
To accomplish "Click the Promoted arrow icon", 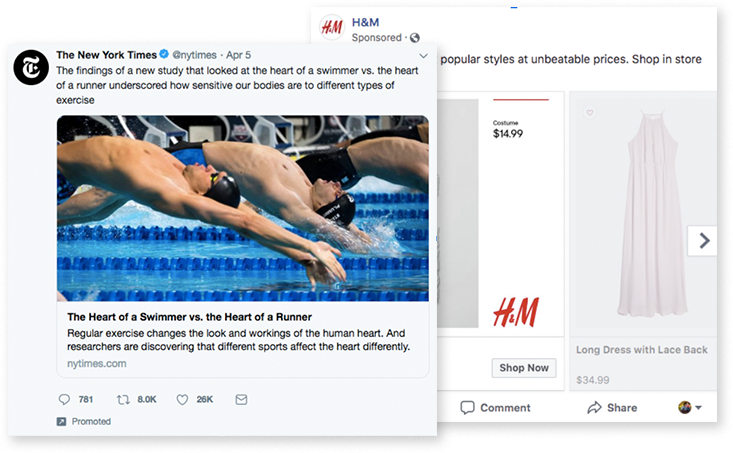I will coord(61,422).
